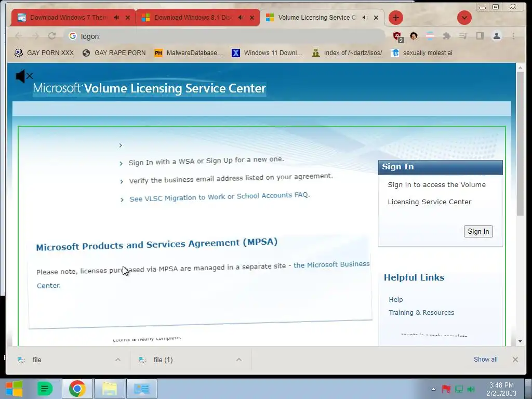Click the avatar face extension icon
The width and height of the screenshot is (532, 399).
[413, 36]
